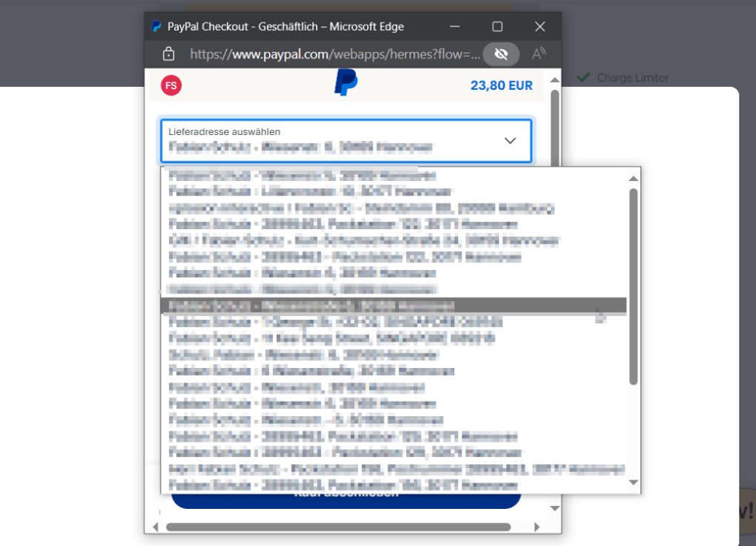Click the address list scroll-down arrow
This screenshot has width=756, height=546.
pyautogui.click(x=634, y=482)
